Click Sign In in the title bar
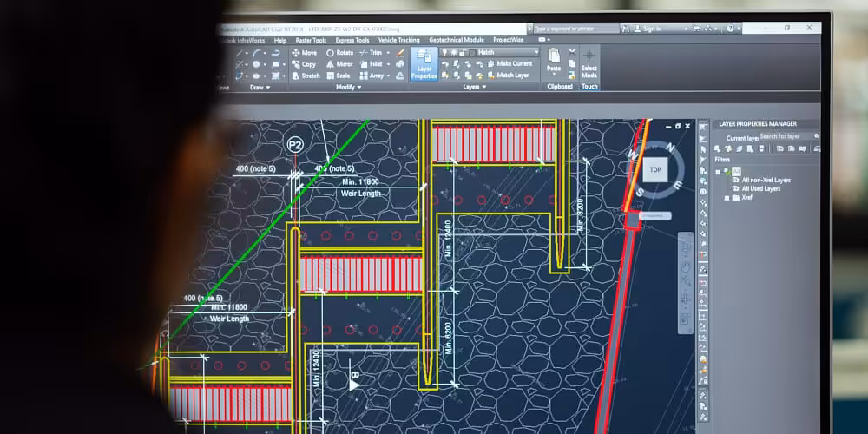 651,29
